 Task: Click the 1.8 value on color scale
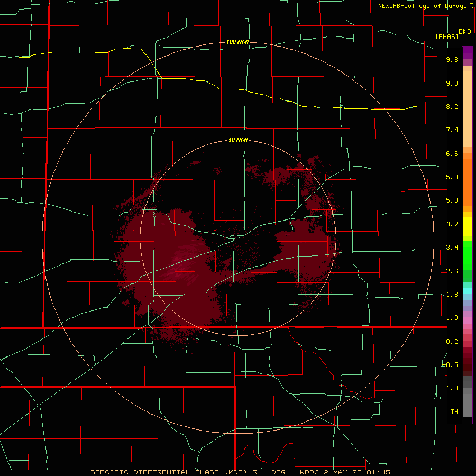452,295
